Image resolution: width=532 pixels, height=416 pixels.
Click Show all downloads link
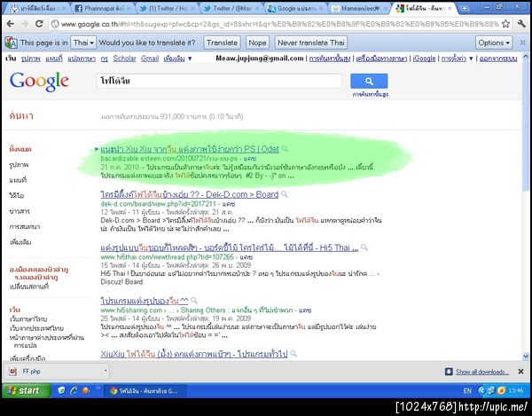(x=482, y=372)
